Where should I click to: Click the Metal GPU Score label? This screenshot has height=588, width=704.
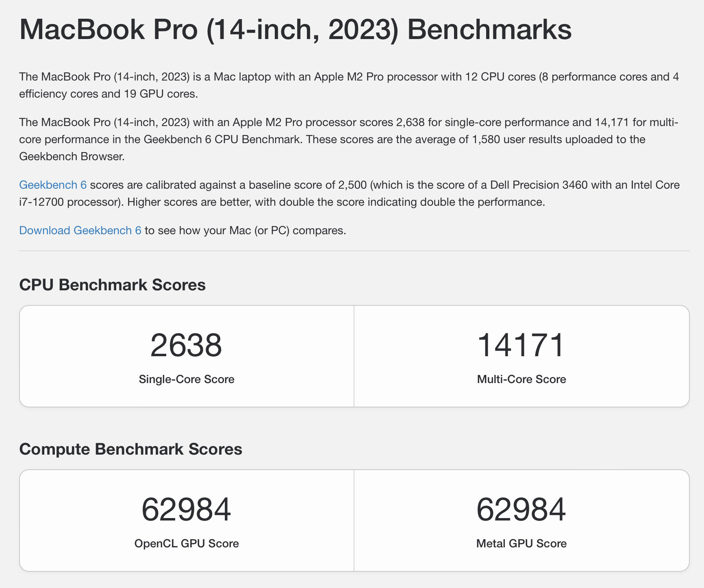pyautogui.click(x=521, y=544)
